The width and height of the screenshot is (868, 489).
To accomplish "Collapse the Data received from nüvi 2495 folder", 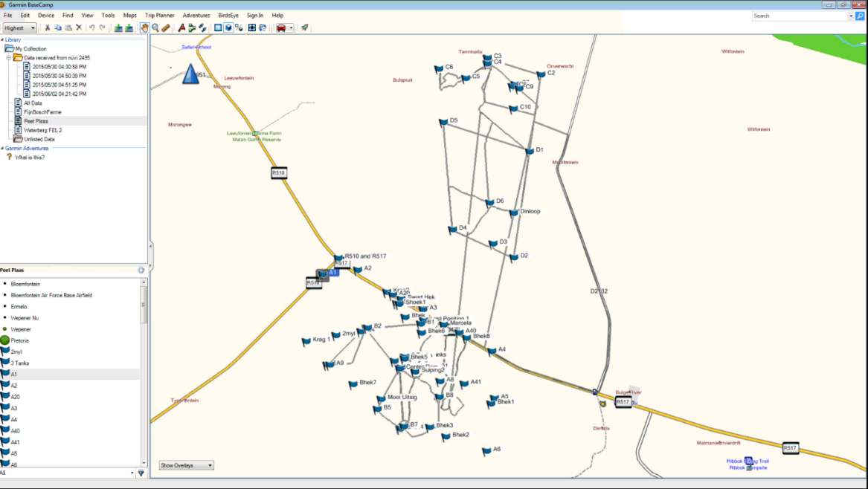I will click(8, 57).
